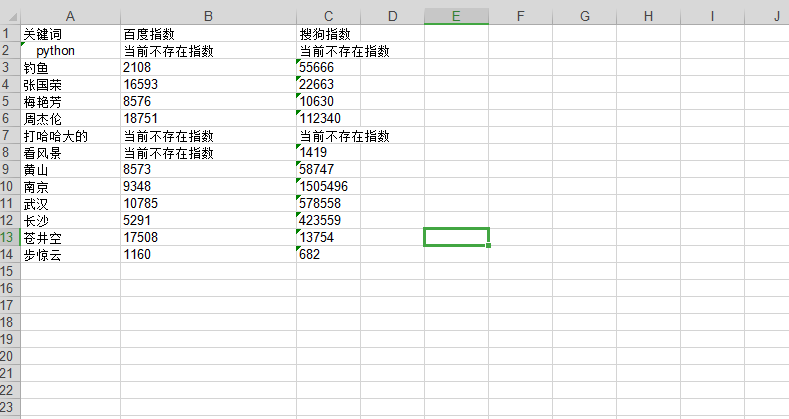The height and width of the screenshot is (419, 789).
Task: Click Baidu index value 5291
Action: (208, 220)
